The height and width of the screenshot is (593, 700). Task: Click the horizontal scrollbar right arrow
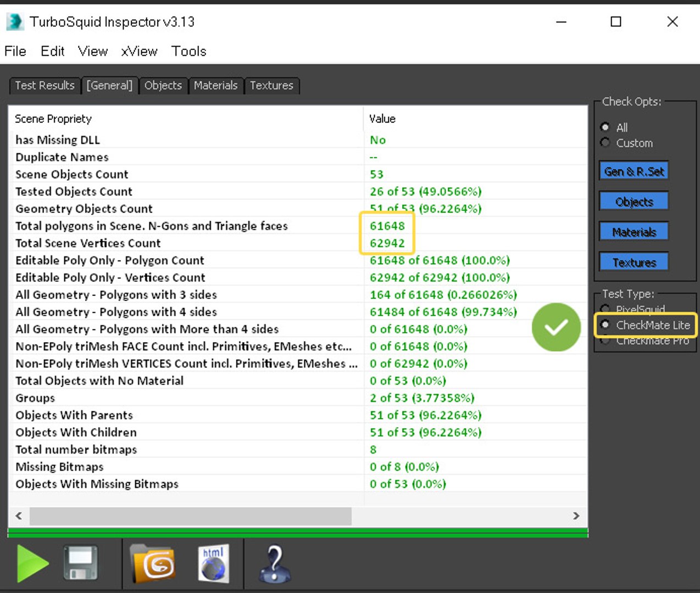tap(576, 516)
